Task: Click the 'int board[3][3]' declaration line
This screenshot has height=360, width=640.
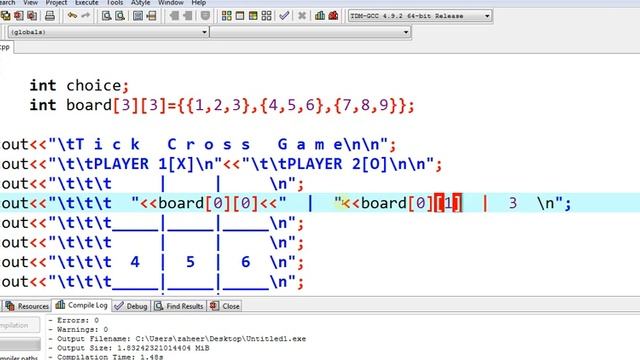Action: tap(222, 106)
